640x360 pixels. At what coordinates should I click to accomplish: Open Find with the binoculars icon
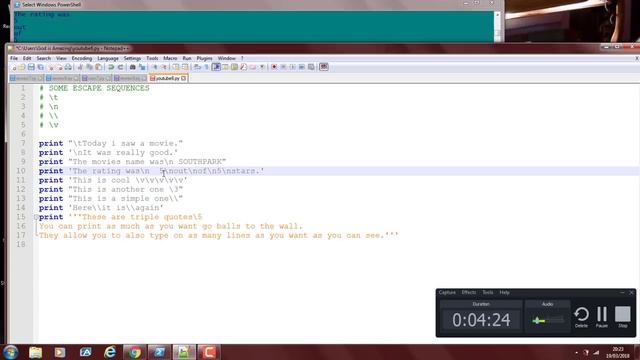click(x=133, y=67)
